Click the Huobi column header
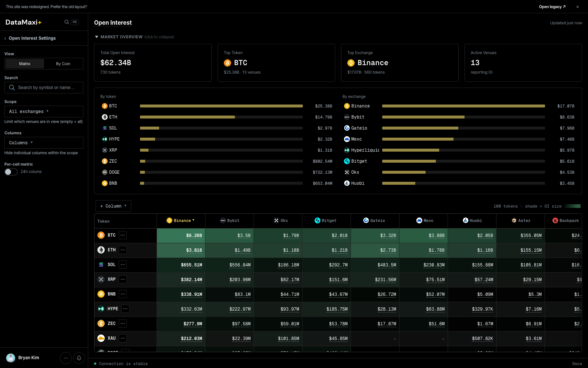 coord(472,221)
